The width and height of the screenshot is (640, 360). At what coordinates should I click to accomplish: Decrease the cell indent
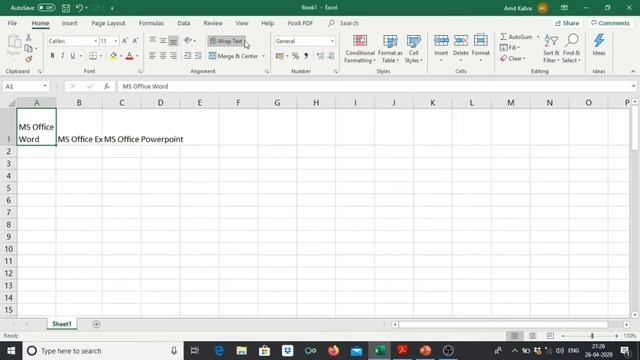[188, 56]
